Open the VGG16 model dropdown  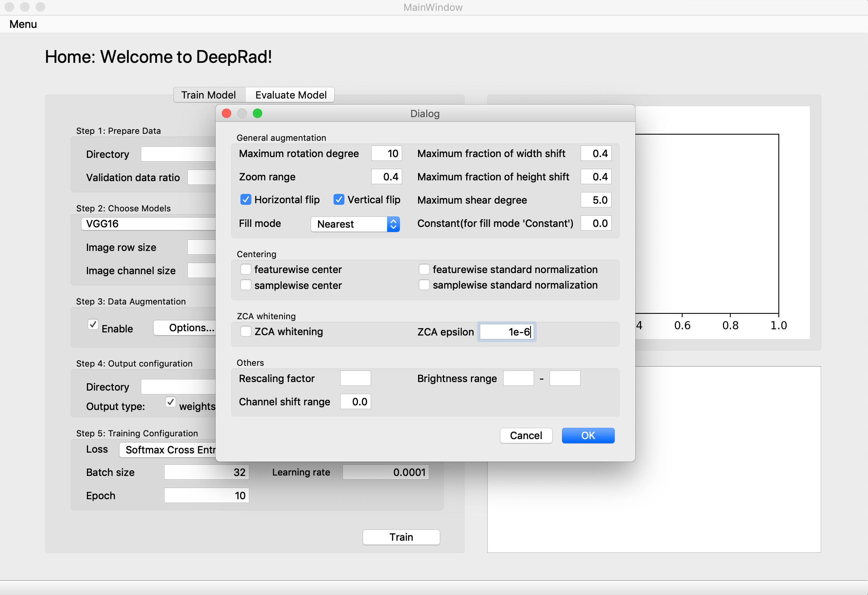coord(147,224)
